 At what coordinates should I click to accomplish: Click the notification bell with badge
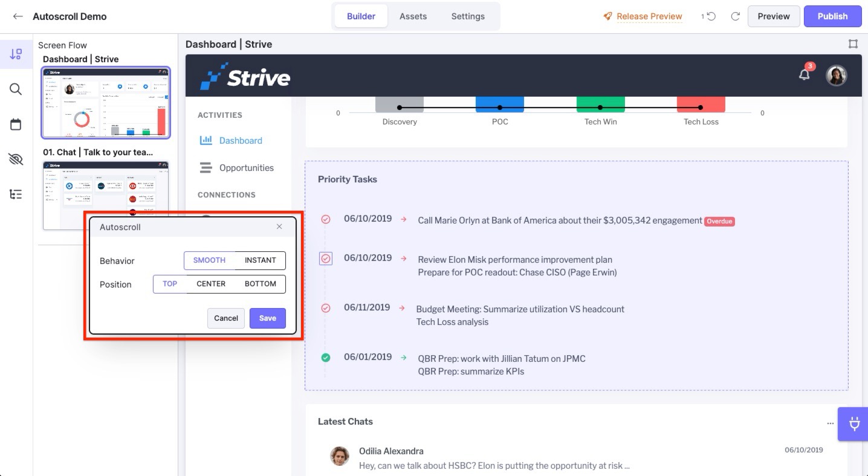coord(804,74)
